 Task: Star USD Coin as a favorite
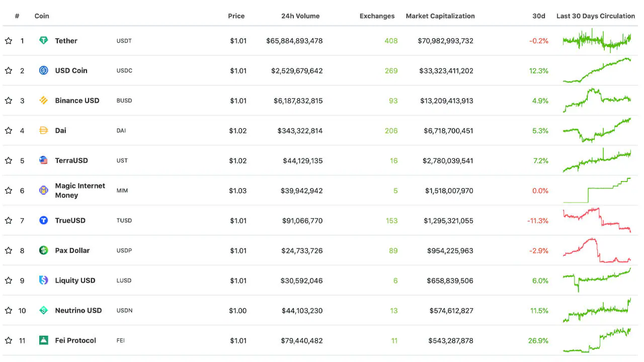click(x=9, y=70)
